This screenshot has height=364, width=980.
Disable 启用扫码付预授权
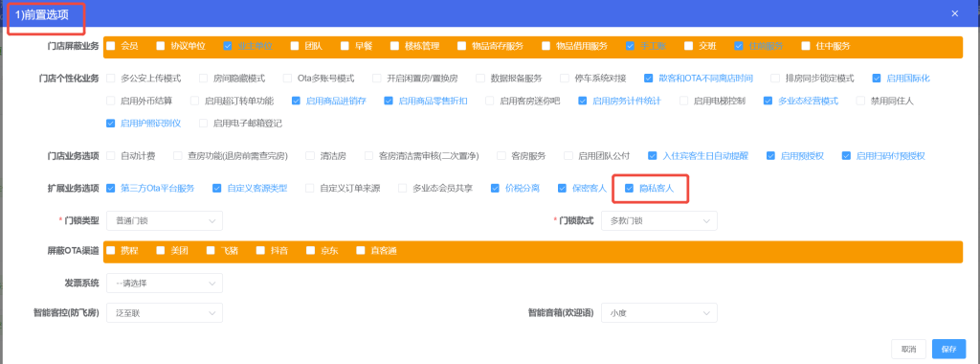coord(846,156)
